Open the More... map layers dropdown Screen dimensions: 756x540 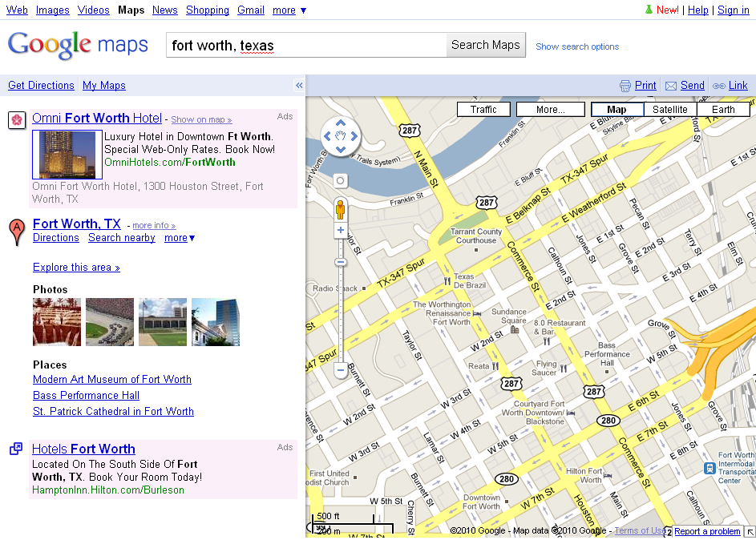[x=551, y=110]
